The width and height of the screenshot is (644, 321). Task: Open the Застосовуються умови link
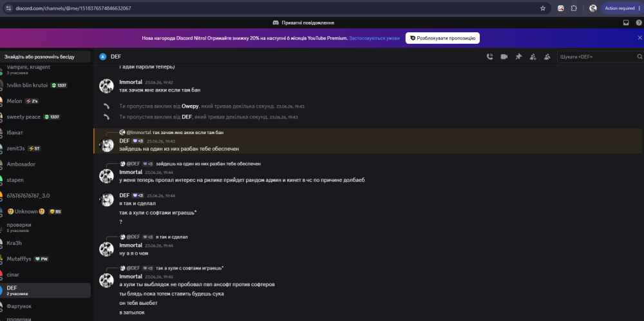[374, 38]
